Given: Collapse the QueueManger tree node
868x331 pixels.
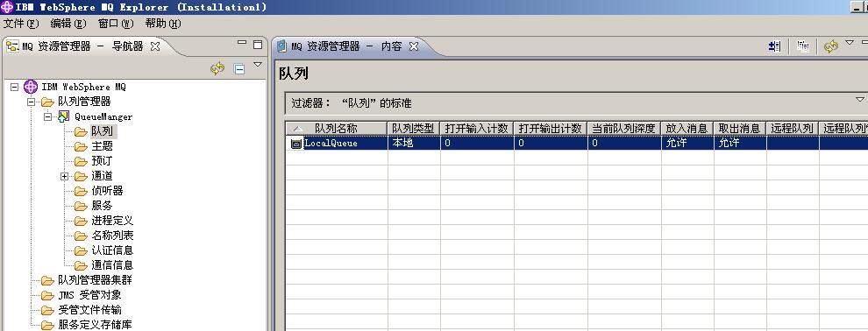Looking at the screenshot, I should click(47, 116).
